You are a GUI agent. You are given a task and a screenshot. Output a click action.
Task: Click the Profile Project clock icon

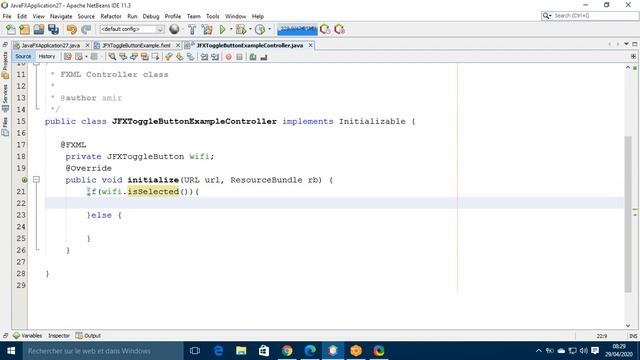260,29
